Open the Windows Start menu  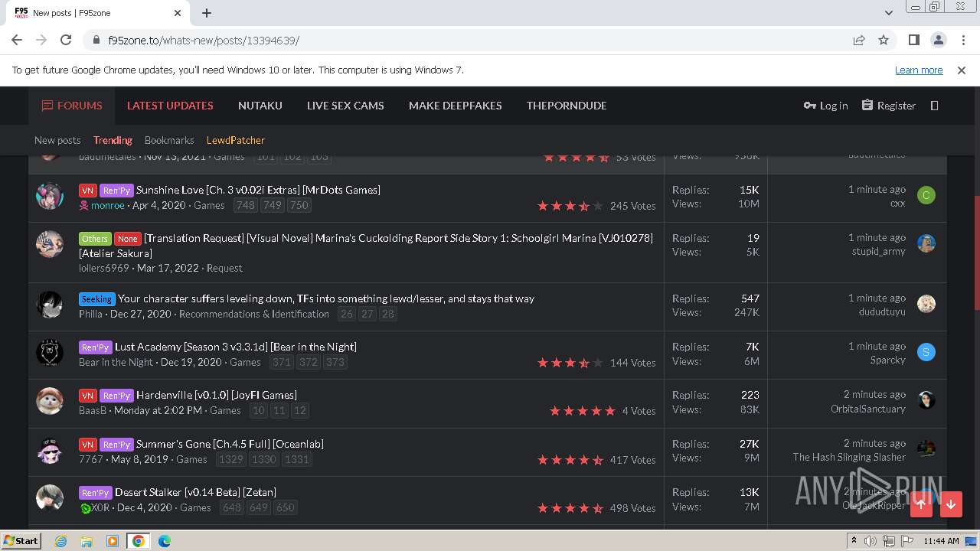point(21,540)
